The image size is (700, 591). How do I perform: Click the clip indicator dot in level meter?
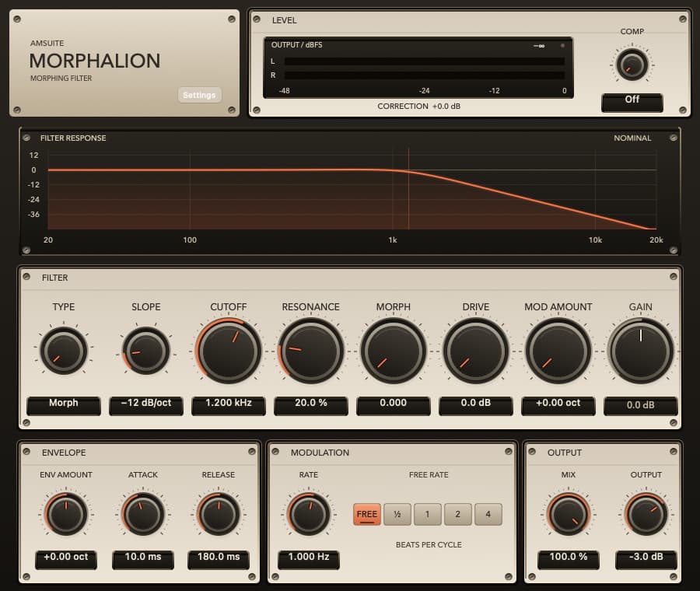[562, 46]
